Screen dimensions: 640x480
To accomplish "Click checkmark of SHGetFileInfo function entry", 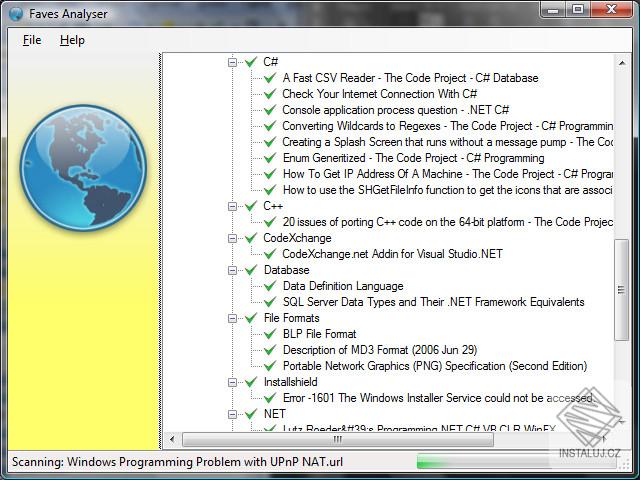I will click(x=270, y=190).
